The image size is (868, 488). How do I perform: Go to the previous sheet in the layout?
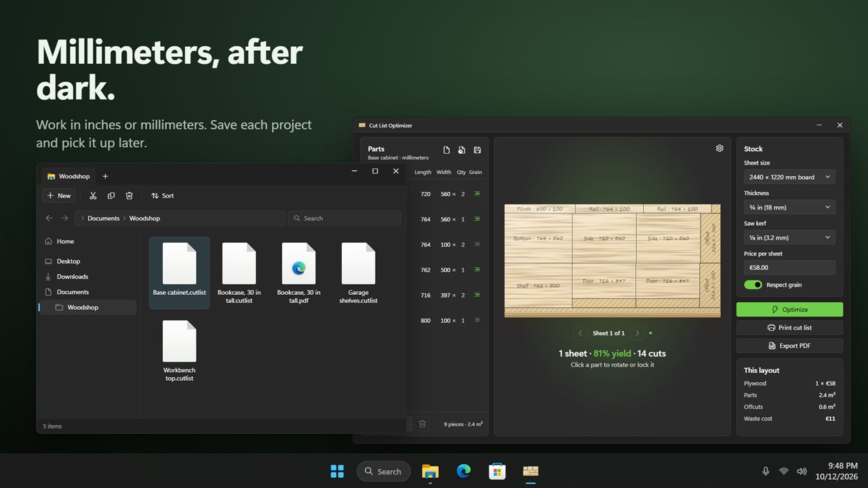click(x=580, y=333)
